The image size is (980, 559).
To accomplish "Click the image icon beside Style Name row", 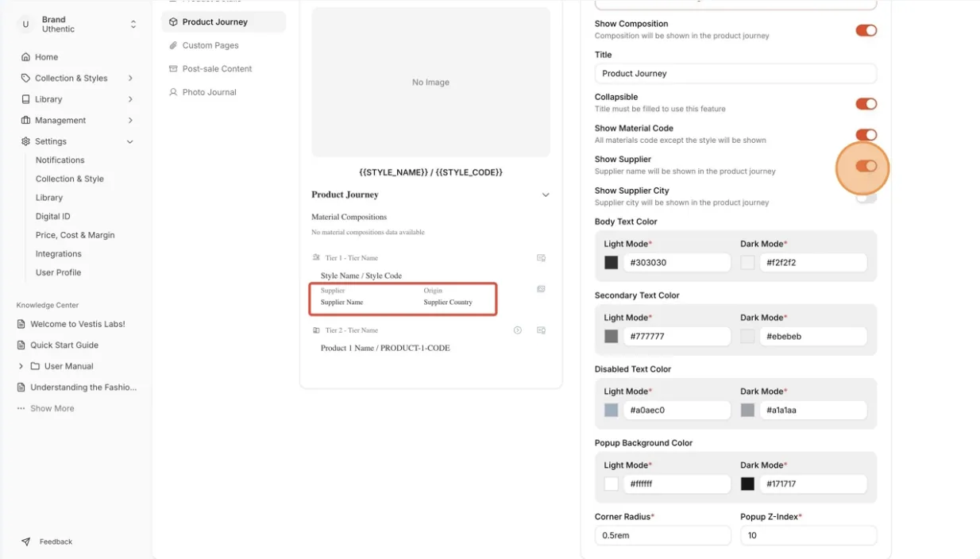I will pyautogui.click(x=541, y=289).
